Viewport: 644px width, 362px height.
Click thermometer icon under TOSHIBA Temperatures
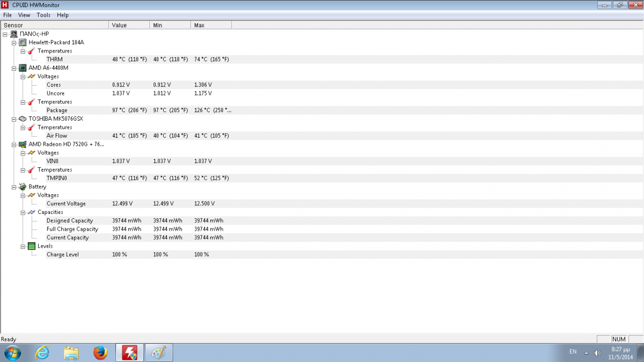(x=32, y=127)
